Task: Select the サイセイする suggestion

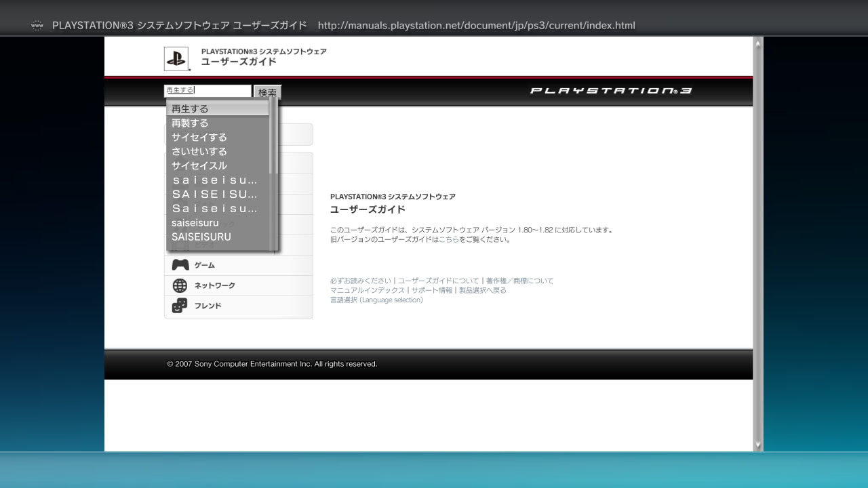Action: (x=218, y=137)
